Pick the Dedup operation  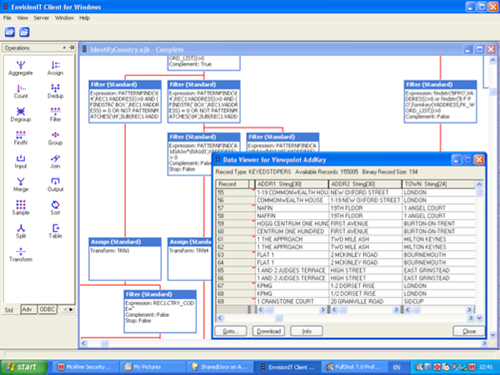pyautogui.click(x=55, y=91)
